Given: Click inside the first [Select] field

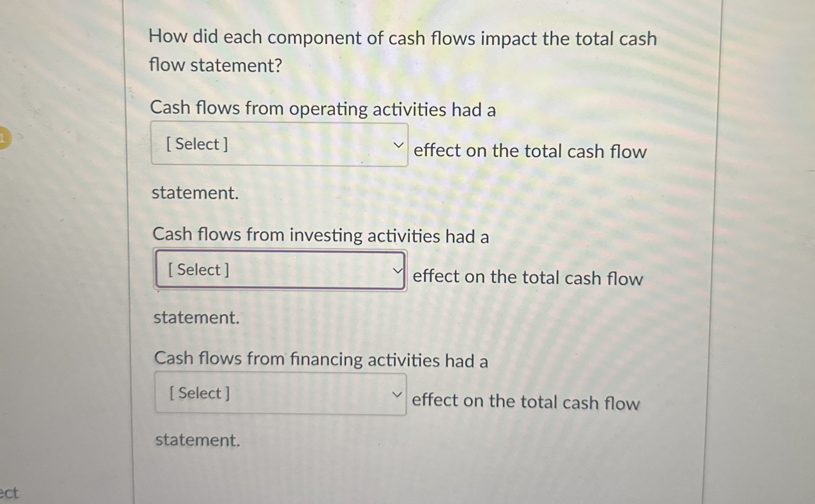Looking at the screenshot, I should pyautogui.click(x=238, y=144).
